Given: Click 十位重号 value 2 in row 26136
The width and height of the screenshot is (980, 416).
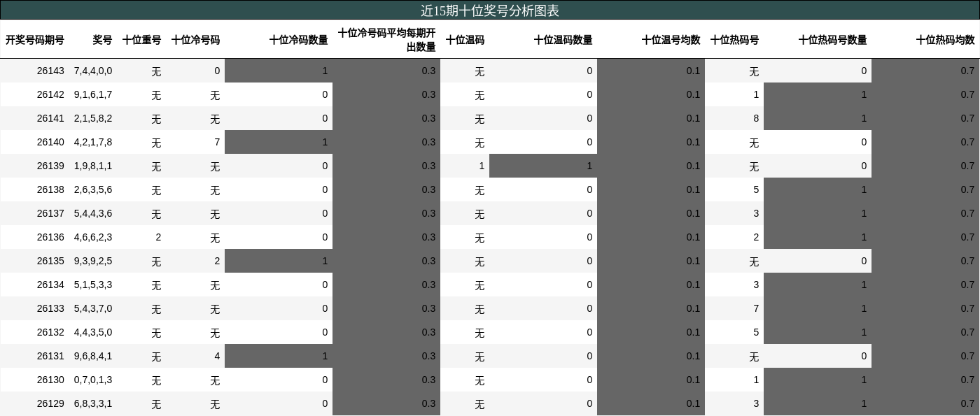Looking at the screenshot, I should pyautogui.click(x=158, y=237).
